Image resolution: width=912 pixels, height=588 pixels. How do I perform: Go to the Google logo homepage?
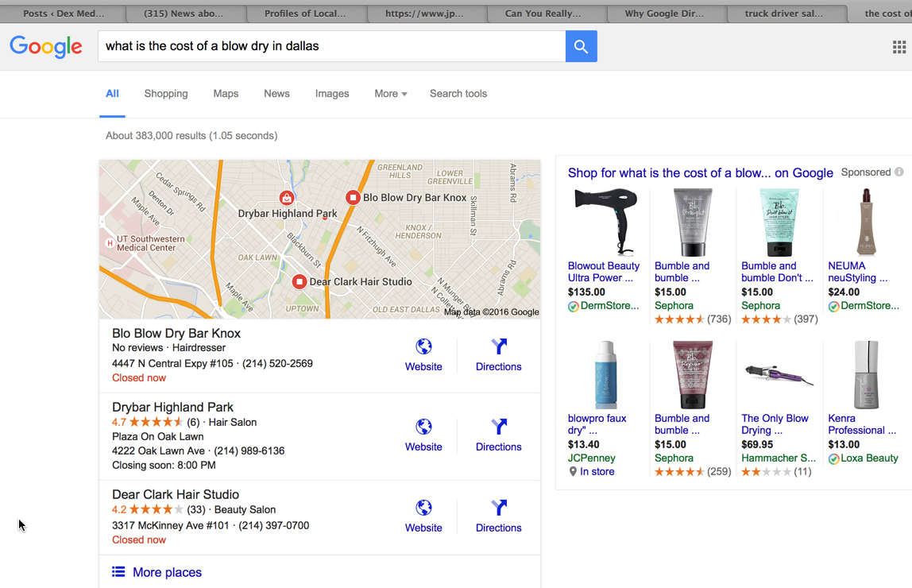tap(46, 46)
